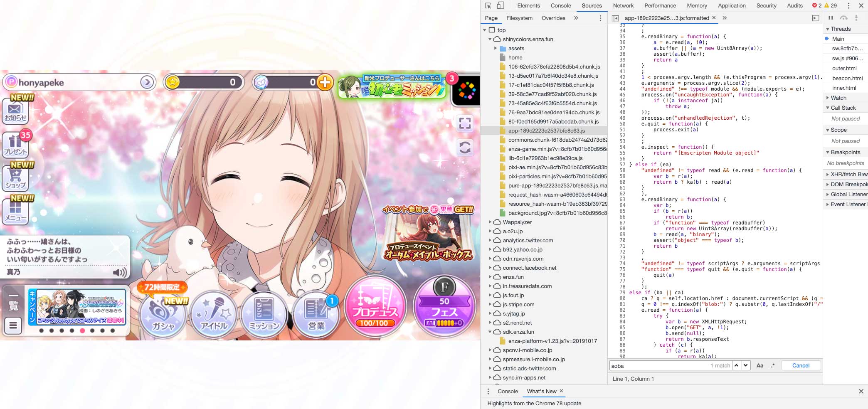
Task: Click the campaign banner carousel dot
Action: (x=82, y=331)
